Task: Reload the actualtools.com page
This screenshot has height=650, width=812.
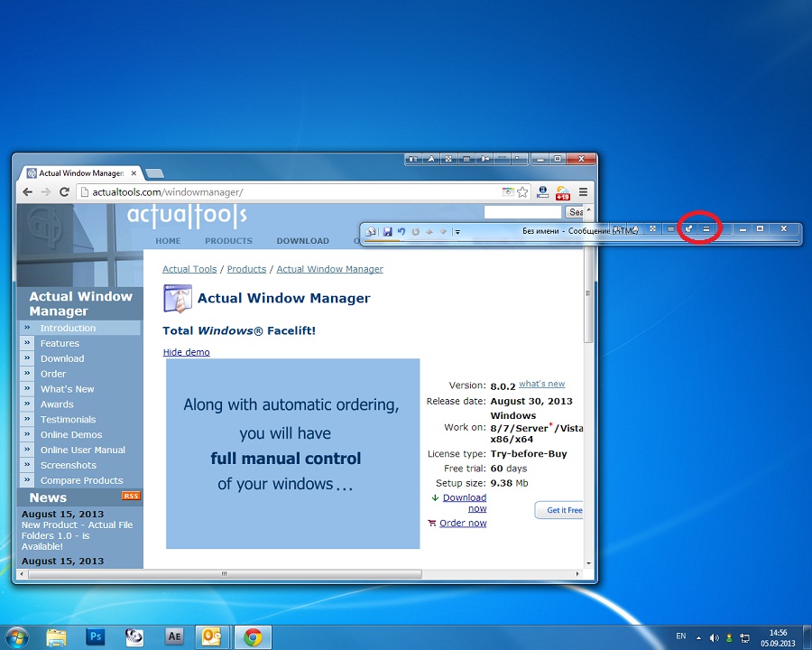Action: [x=64, y=191]
